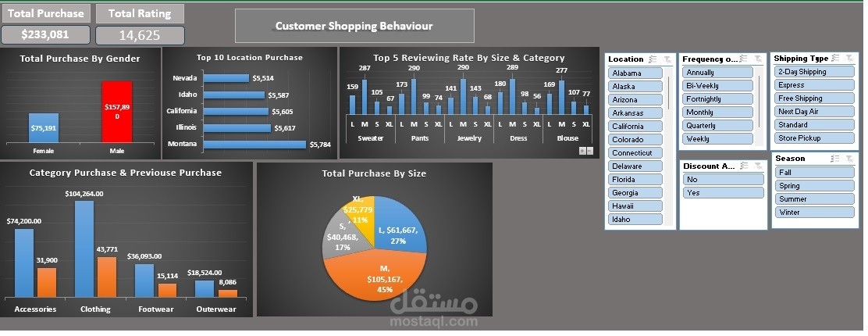Select Idaho in the Location slicer
Viewport: 868px width, 336px height.
point(635,220)
